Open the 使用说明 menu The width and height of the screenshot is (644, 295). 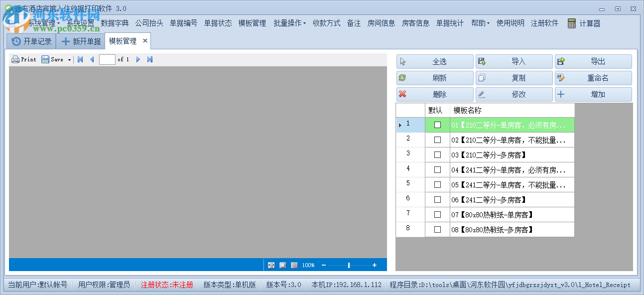coord(510,23)
